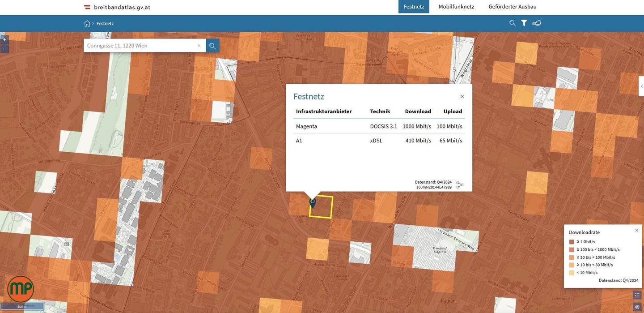644x313 pixels.
Task: Click the DOCSIS 3.1 technology cell
Action: click(x=383, y=126)
